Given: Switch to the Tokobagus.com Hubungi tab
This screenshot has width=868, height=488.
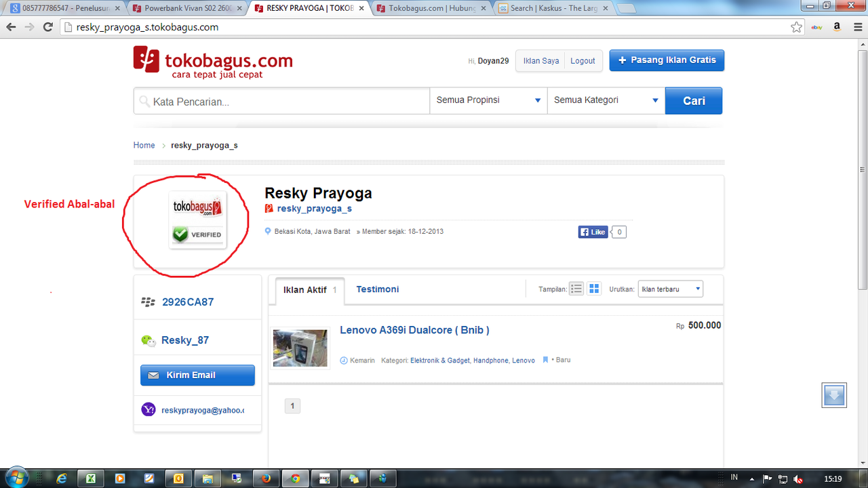Looking at the screenshot, I should pos(429,8).
